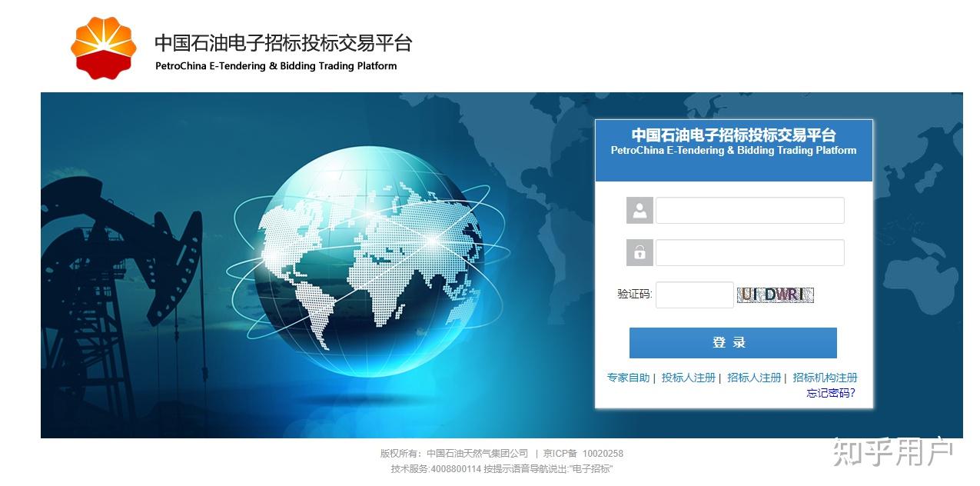Click the 版权所有 中国石油天然气集团公司 footer text
Viewport: 980px width, 486px height.
(454, 454)
